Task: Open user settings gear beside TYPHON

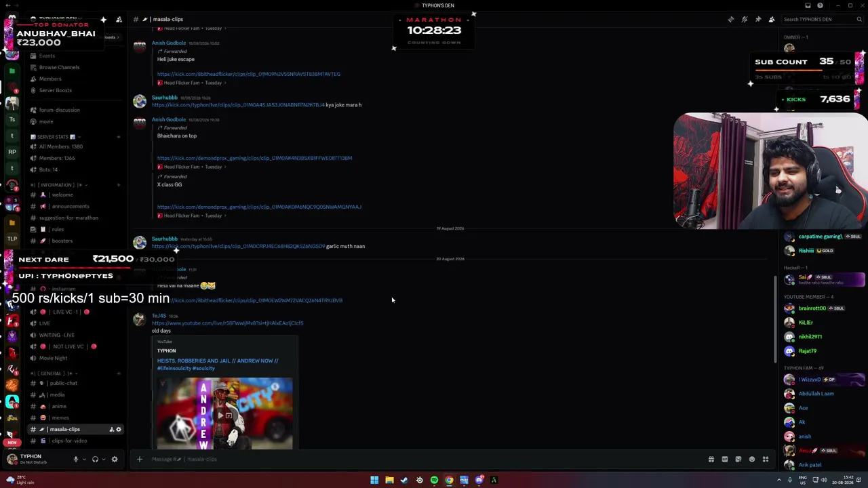Action: pos(115,459)
